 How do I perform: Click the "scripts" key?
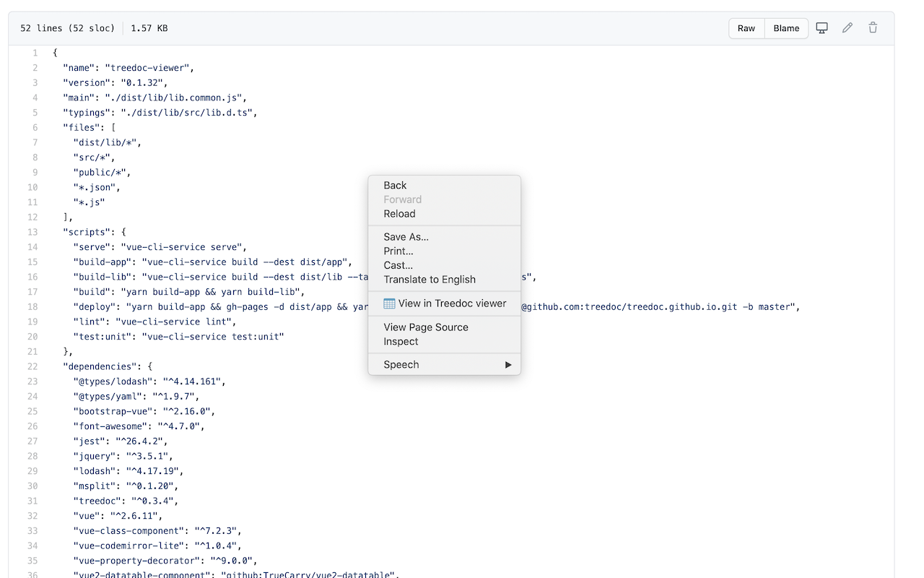86,232
